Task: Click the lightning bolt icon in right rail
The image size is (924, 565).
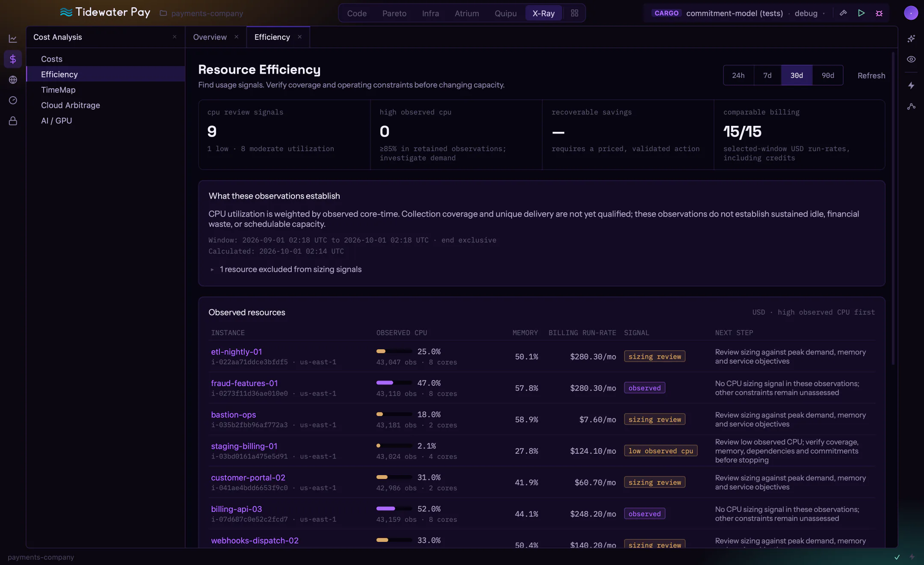Action: pos(911,86)
